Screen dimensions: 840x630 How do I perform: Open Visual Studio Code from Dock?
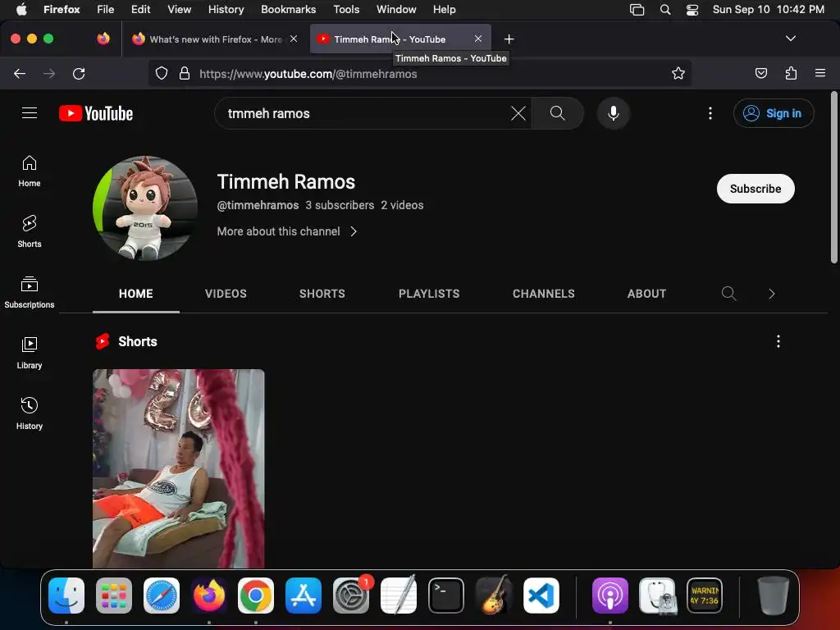click(x=541, y=596)
